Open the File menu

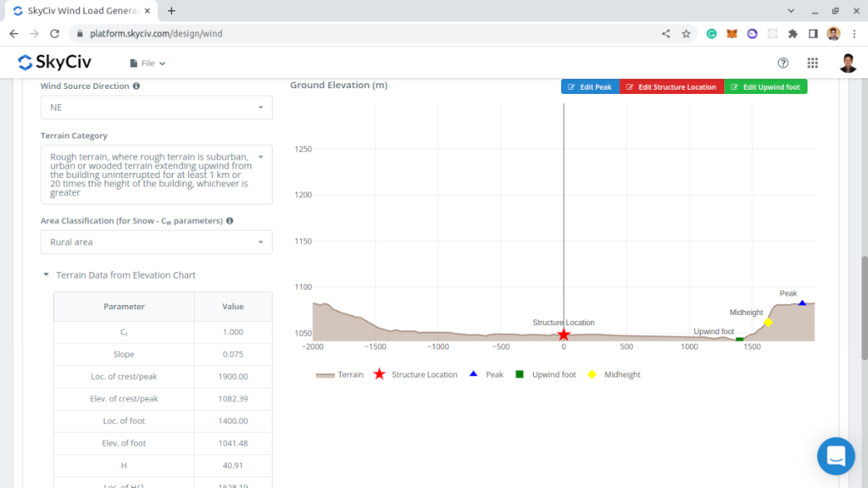[x=147, y=63]
